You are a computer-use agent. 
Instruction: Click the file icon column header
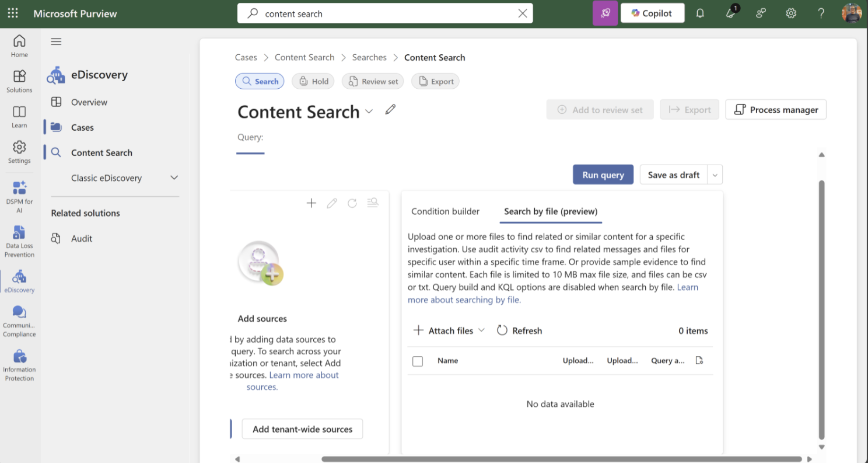coord(699,361)
